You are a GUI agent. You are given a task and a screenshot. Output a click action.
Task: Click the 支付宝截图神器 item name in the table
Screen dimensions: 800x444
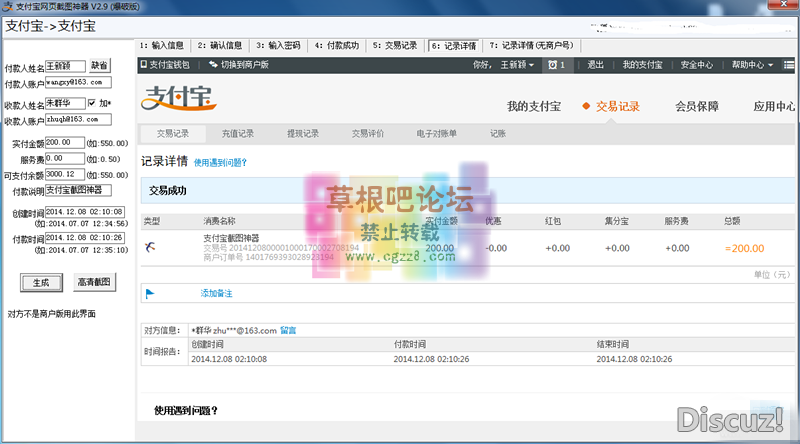pyautogui.click(x=231, y=238)
